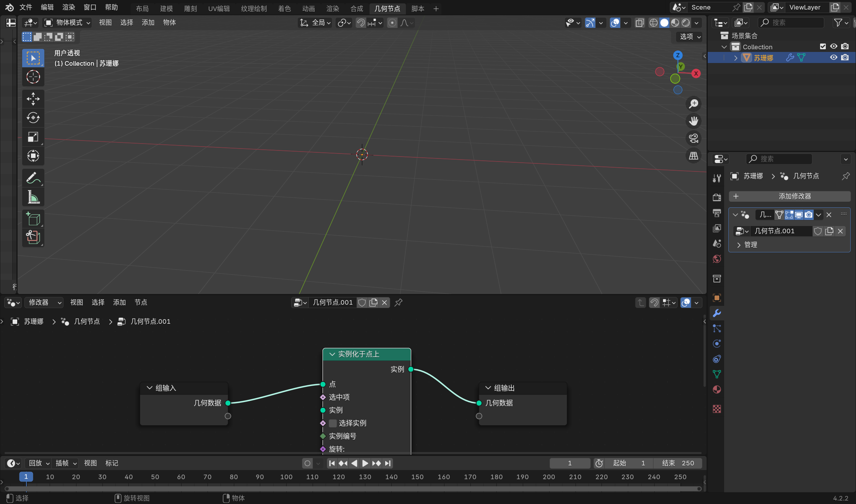Open Object Data properties green triangle tab
The image size is (856, 504).
pos(717,374)
